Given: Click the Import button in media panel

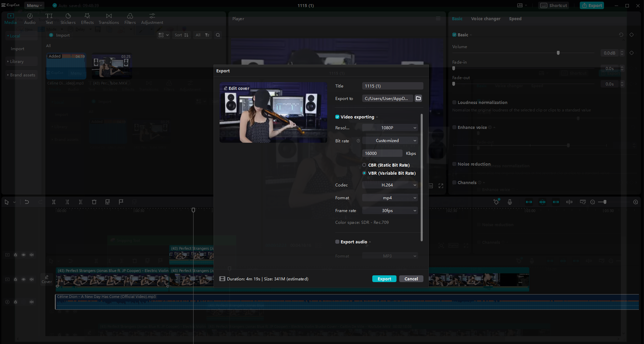Looking at the screenshot, I should (x=60, y=35).
